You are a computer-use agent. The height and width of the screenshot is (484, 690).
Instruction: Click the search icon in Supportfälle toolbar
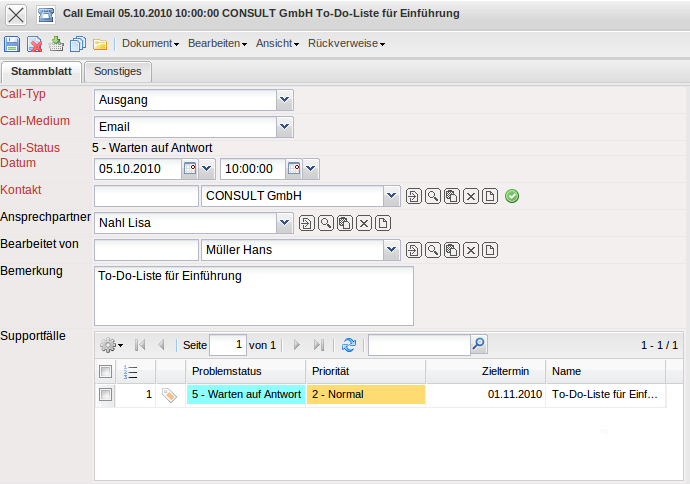coord(479,345)
